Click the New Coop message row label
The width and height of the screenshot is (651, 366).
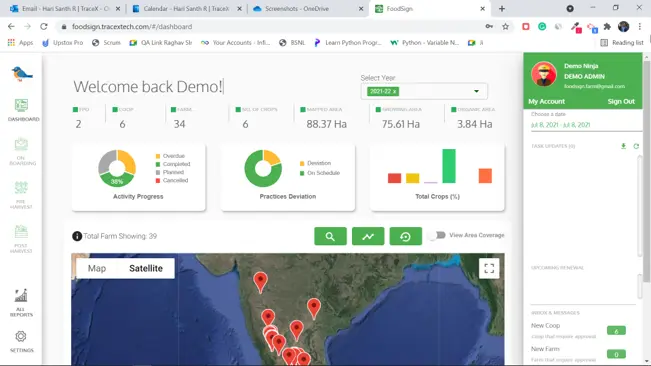coord(546,325)
